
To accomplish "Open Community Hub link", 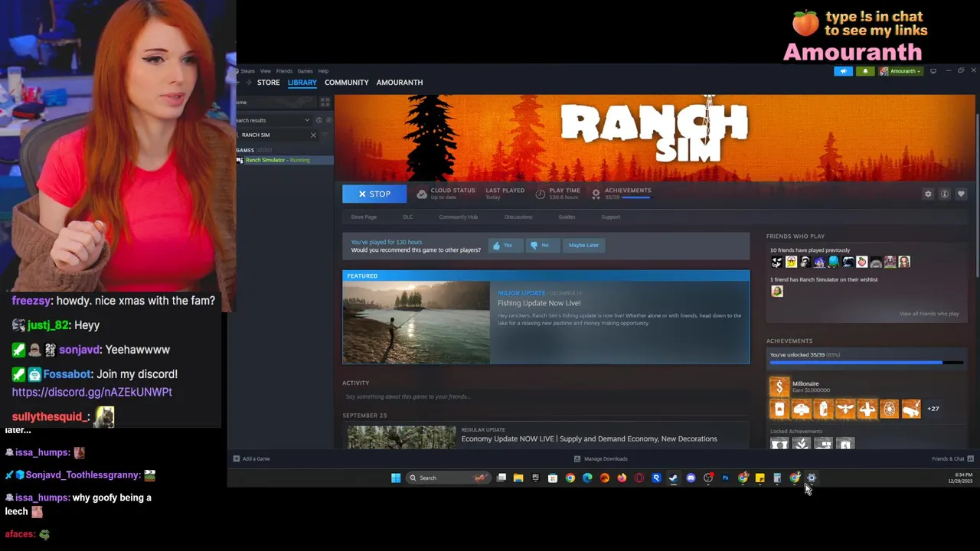I will click(x=458, y=217).
